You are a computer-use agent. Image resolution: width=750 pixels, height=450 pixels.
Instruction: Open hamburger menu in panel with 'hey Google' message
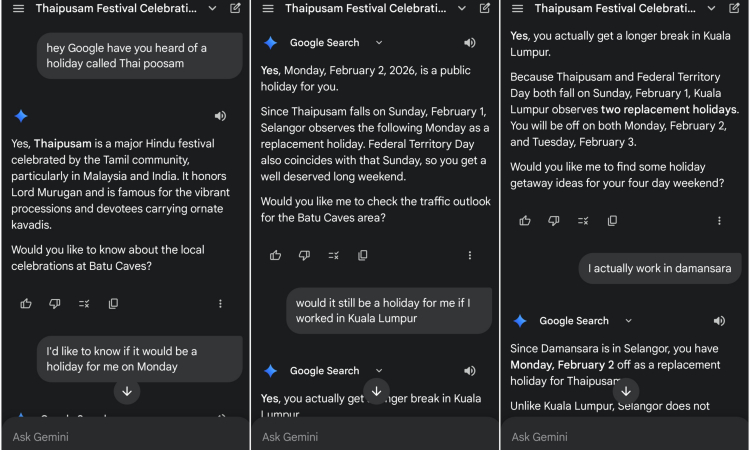click(x=18, y=9)
